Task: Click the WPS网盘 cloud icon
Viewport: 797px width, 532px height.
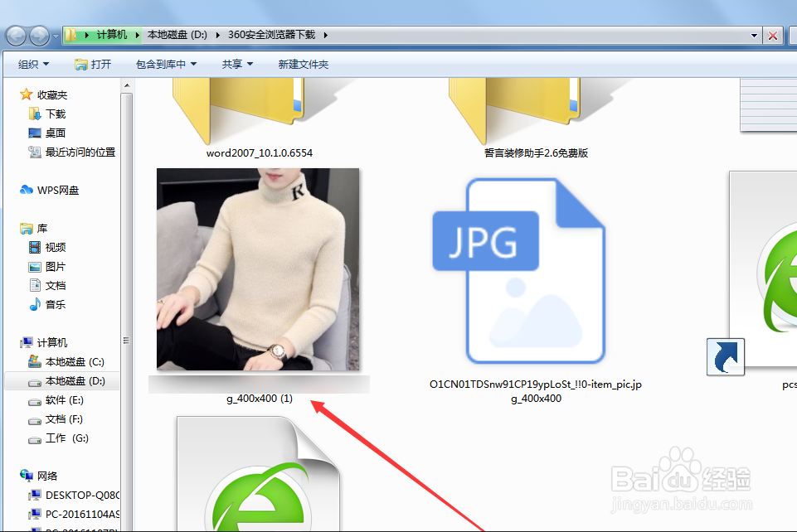Action: (27, 190)
